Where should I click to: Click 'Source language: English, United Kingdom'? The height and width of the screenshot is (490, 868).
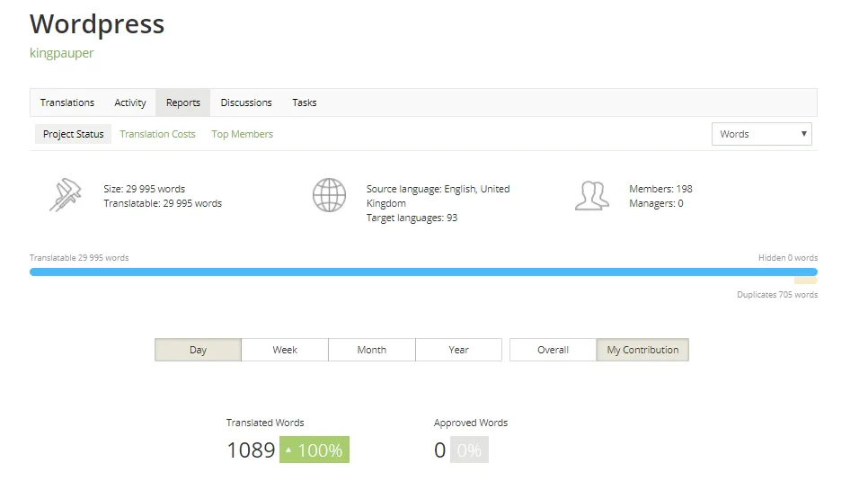pos(438,196)
